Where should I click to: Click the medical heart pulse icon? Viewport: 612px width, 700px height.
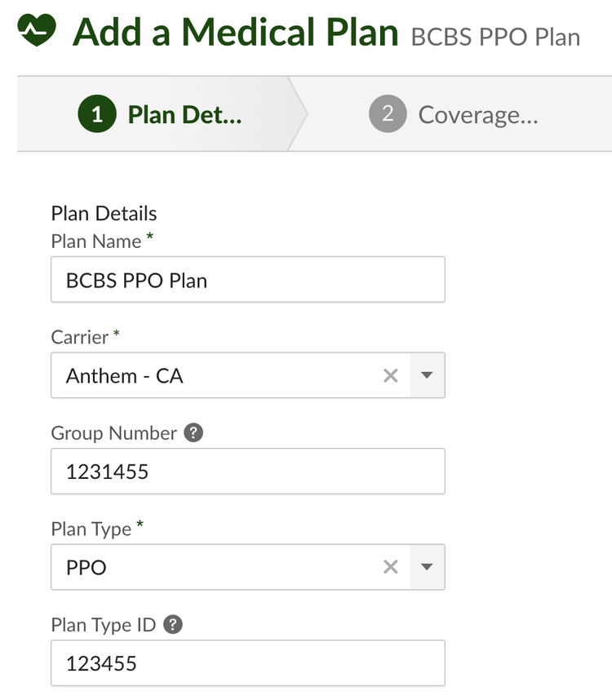(x=37, y=30)
